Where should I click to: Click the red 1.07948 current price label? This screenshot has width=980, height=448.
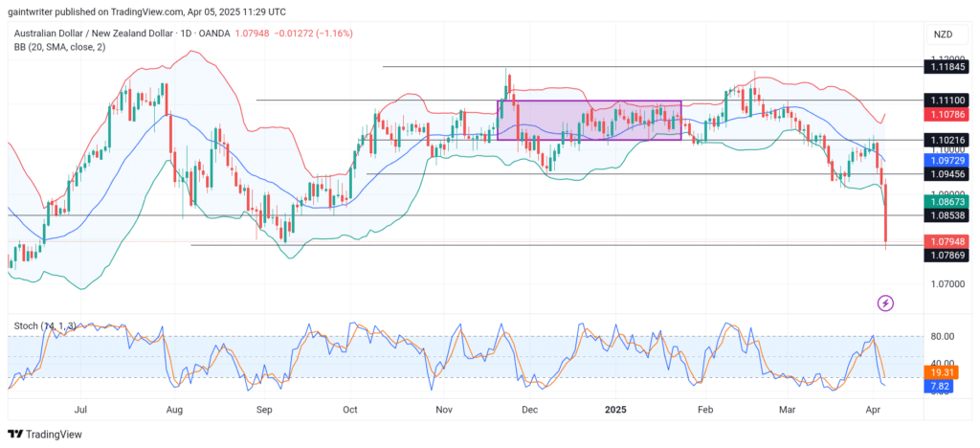pos(947,242)
